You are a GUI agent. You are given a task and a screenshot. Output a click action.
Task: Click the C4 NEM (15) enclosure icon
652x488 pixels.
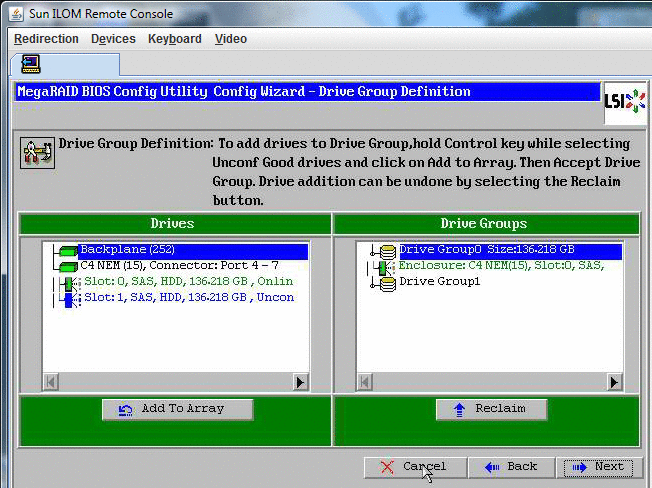[x=68, y=266]
